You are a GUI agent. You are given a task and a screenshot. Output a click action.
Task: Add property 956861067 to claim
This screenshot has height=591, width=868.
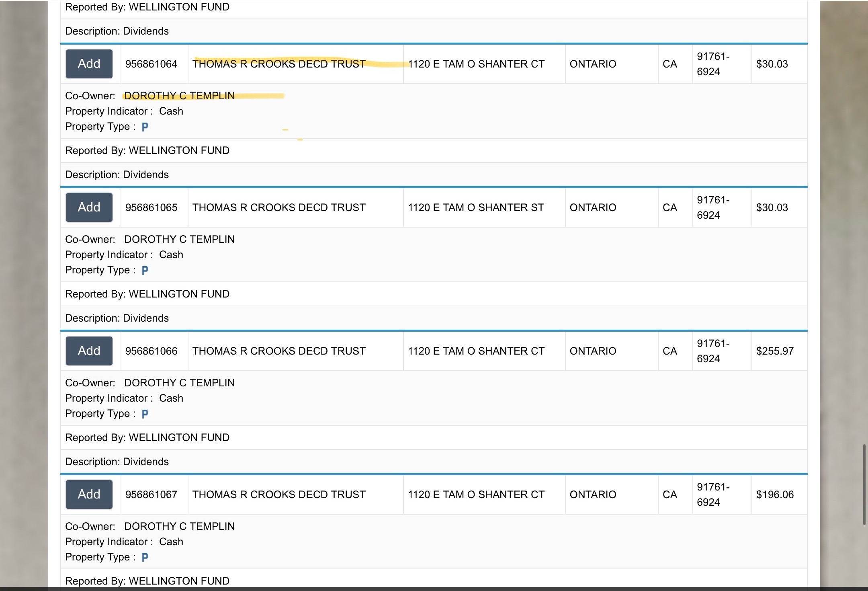(x=89, y=495)
